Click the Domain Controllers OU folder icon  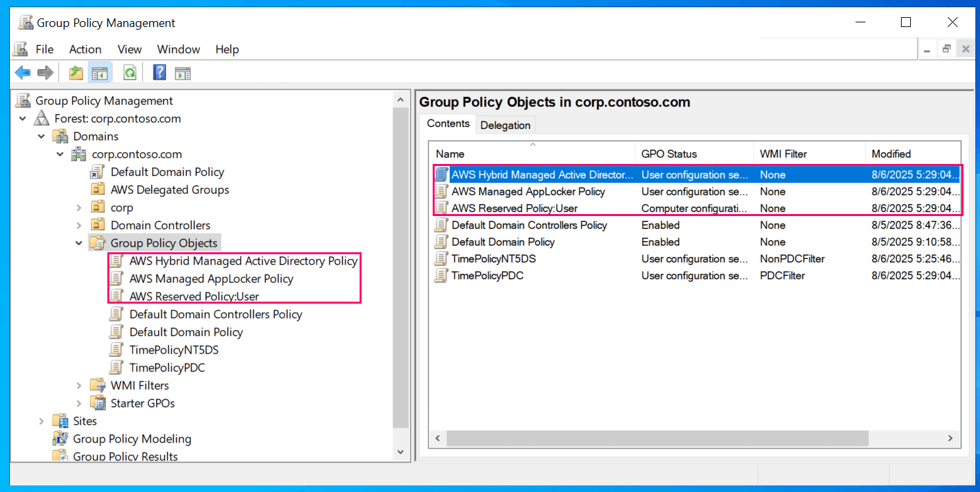point(97,225)
